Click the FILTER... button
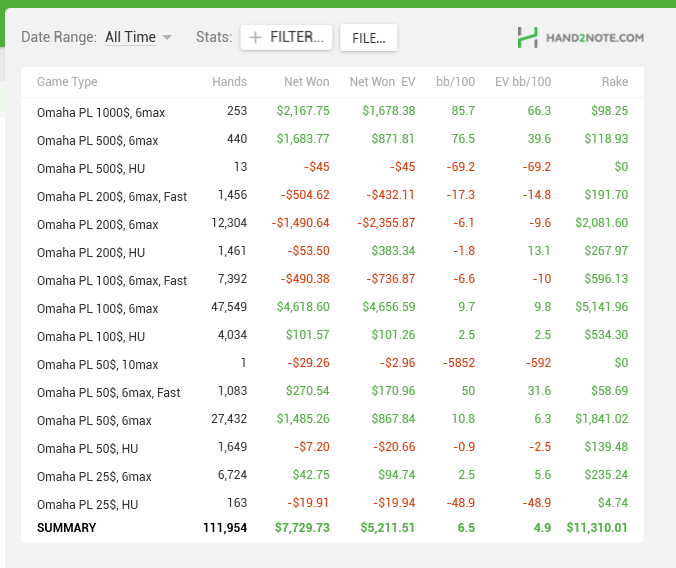The height and width of the screenshot is (568, 676). 286,38
